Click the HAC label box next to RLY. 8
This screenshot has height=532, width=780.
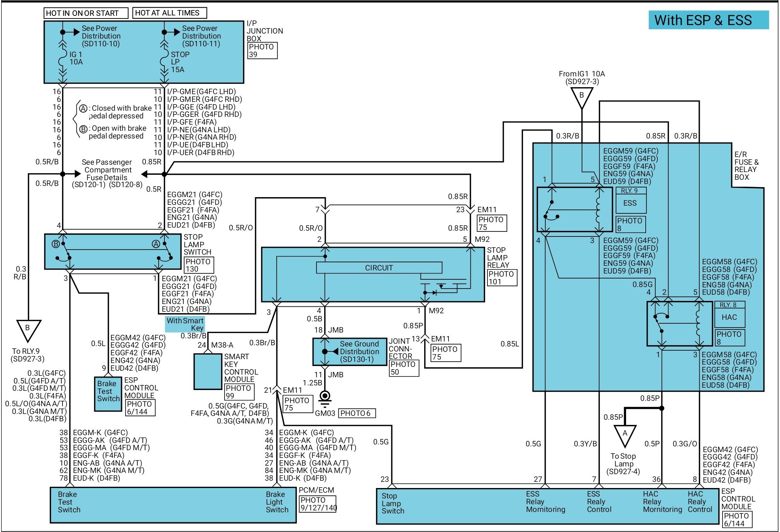click(729, 318)
